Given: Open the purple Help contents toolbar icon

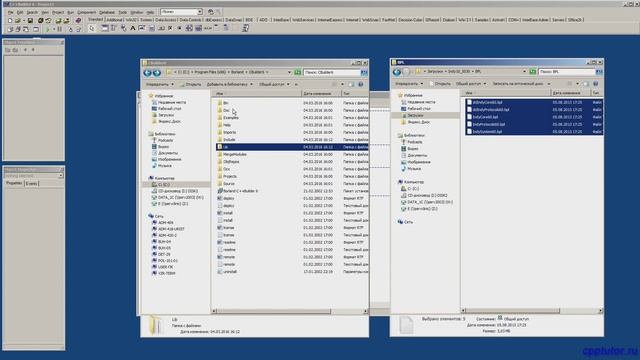Looking at the screenshot, I should click(78, 20).
